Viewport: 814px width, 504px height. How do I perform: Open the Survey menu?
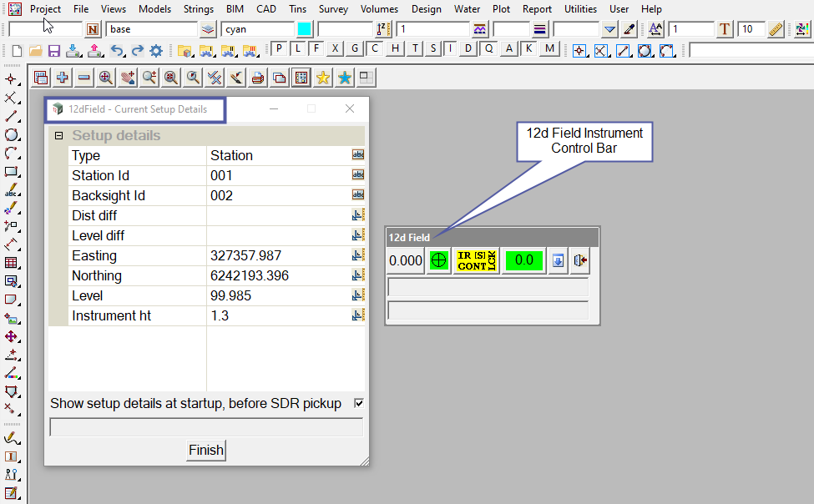pos(333,9)
